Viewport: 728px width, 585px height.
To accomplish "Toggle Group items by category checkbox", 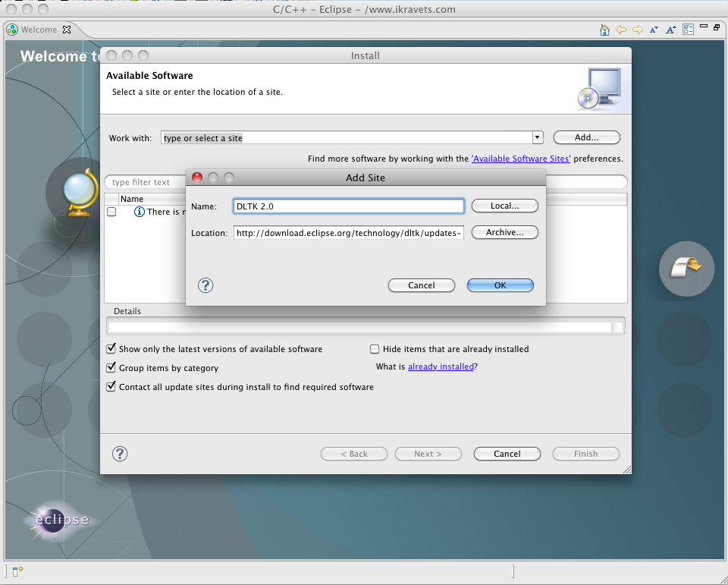I will coord(111,367).
